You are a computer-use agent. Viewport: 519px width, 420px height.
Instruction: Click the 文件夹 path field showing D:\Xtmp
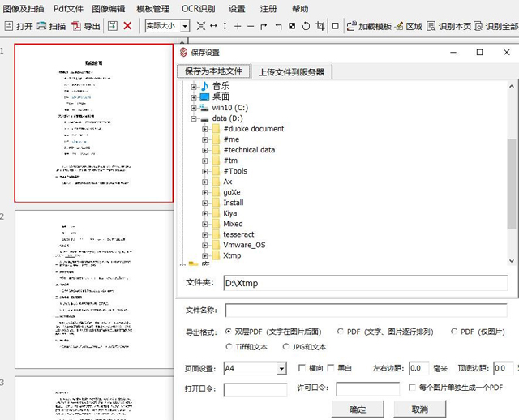pos(366,283)
